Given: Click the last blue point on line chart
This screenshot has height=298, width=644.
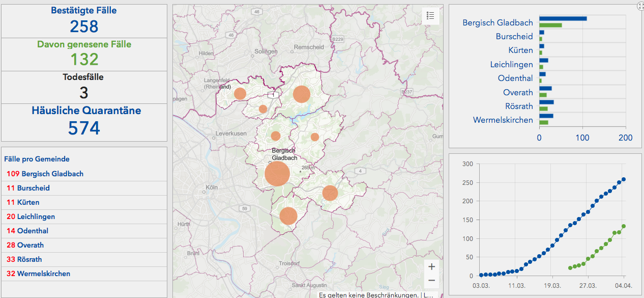Looking at the screenshot, I should pyautogui.click(x=624, y=179).
